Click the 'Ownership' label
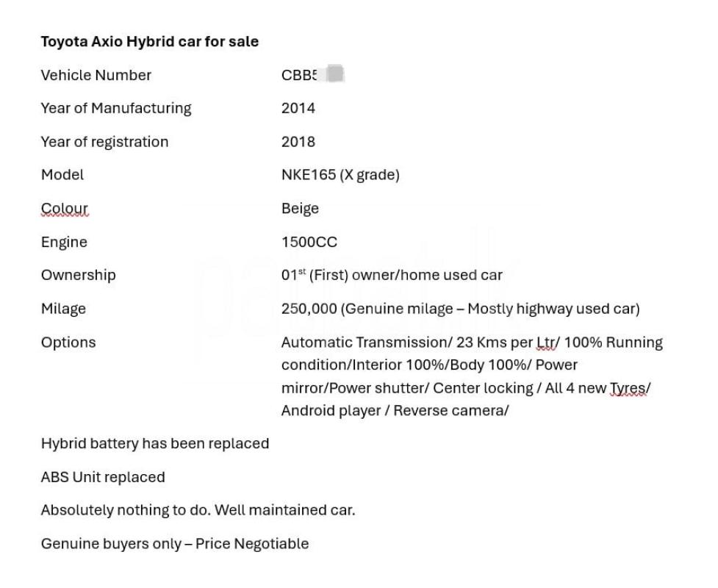This screenshot has height=588, width=718. pos(78,275)
